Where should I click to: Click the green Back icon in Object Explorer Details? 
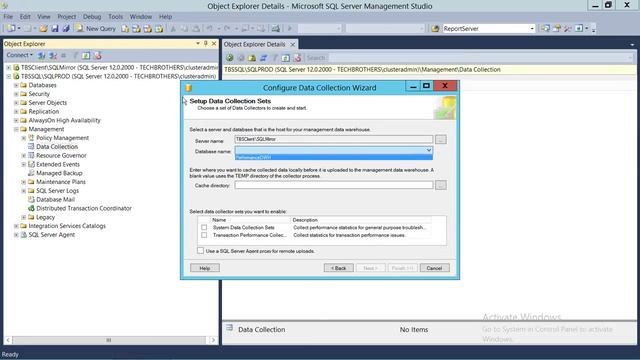(230, 58)
